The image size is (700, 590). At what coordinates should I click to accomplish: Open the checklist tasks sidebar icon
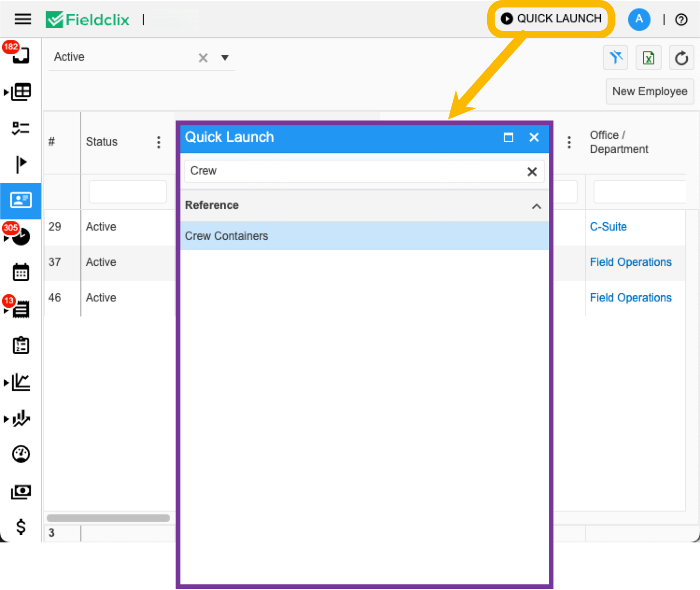click(21, 128)
